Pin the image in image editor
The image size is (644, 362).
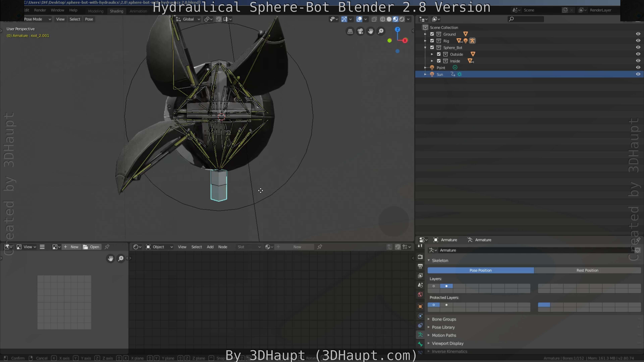(107, 247)
